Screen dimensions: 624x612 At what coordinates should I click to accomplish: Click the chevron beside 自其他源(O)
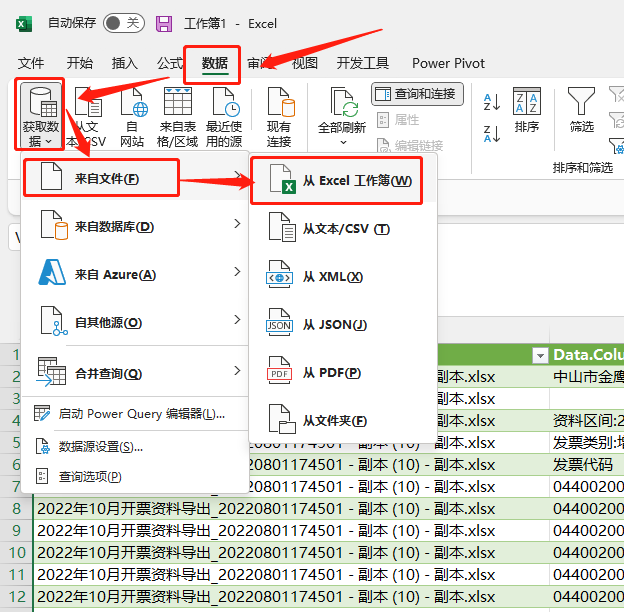tap(237, 320)
